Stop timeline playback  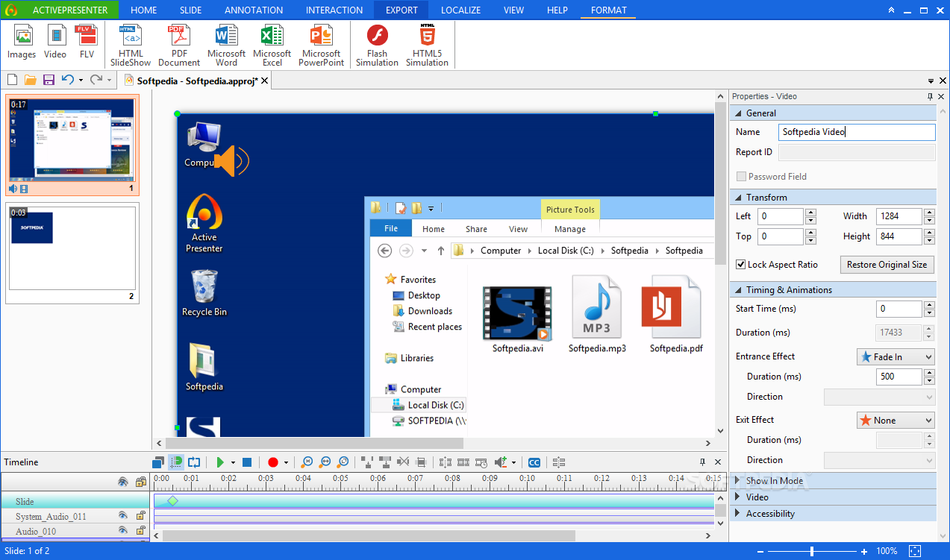point(247,462)
